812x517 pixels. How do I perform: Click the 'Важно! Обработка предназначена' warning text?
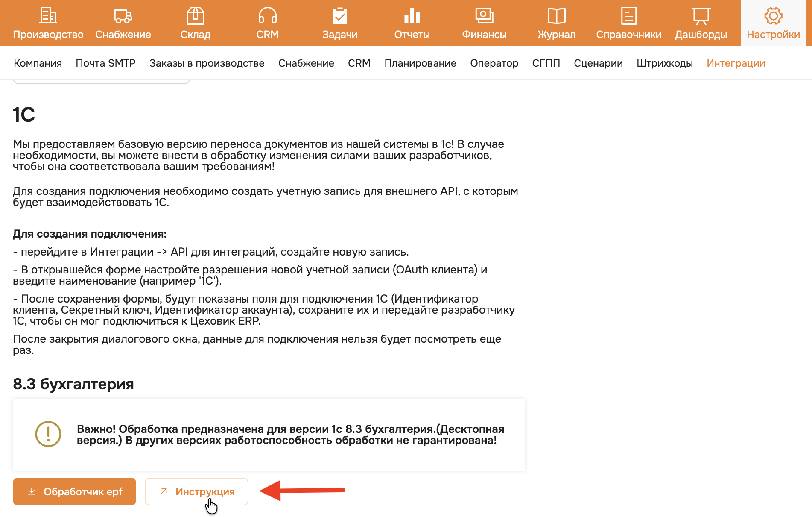pyautogui.click(x=290, y=435)
